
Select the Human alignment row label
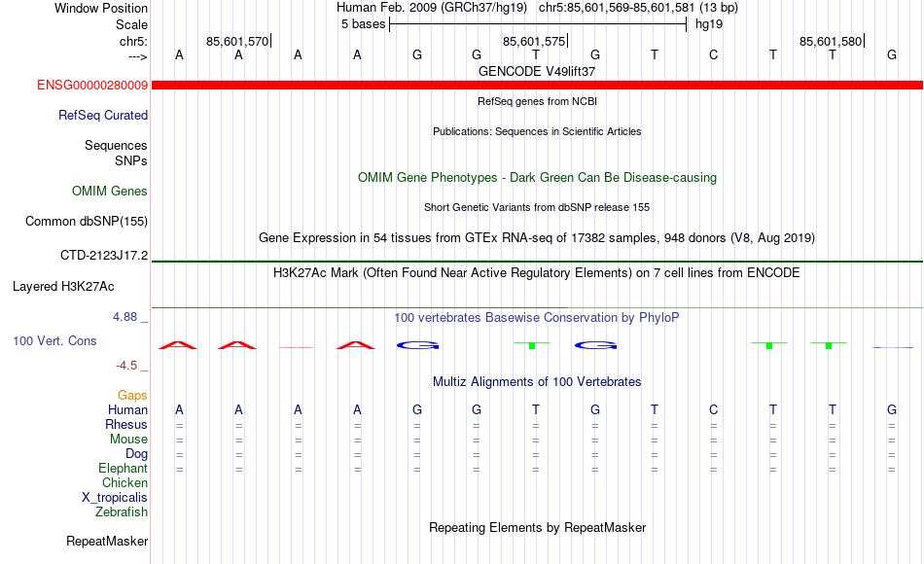pos(127,409)
